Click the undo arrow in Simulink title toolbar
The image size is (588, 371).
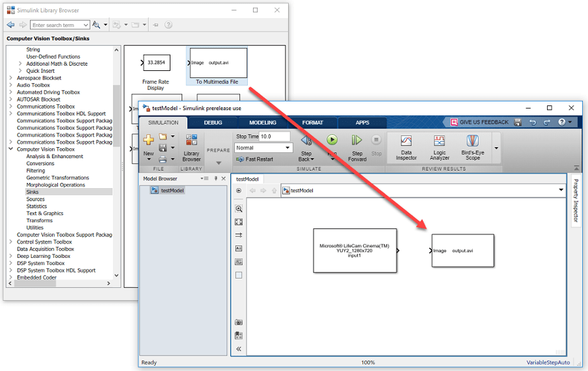pyautogui.click(x=533, y=122)
